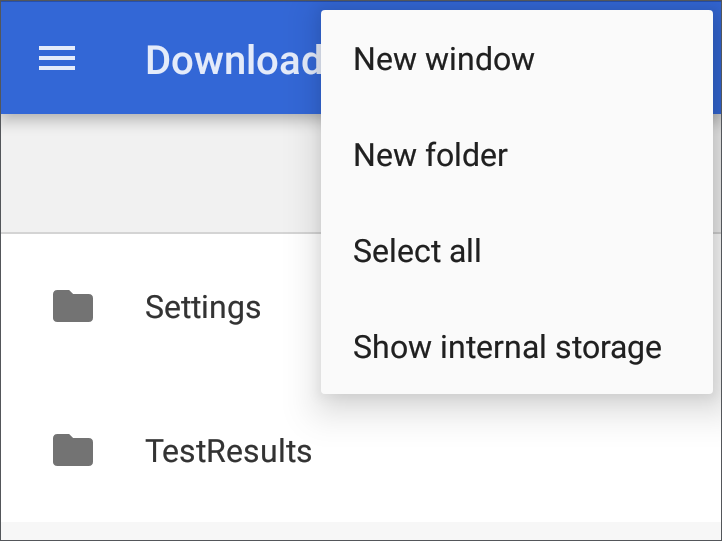Click blank space below the TestResults row
Image resolution: width=722 pixels, height=541 pixels.
coord(361,531)
